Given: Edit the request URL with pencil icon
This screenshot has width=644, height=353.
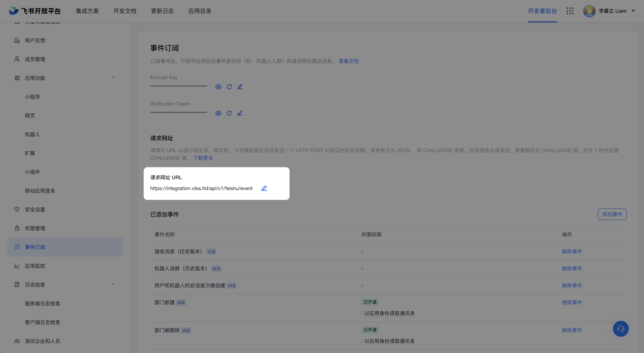Looking at the screenshot, I should (x=264, y=188).
